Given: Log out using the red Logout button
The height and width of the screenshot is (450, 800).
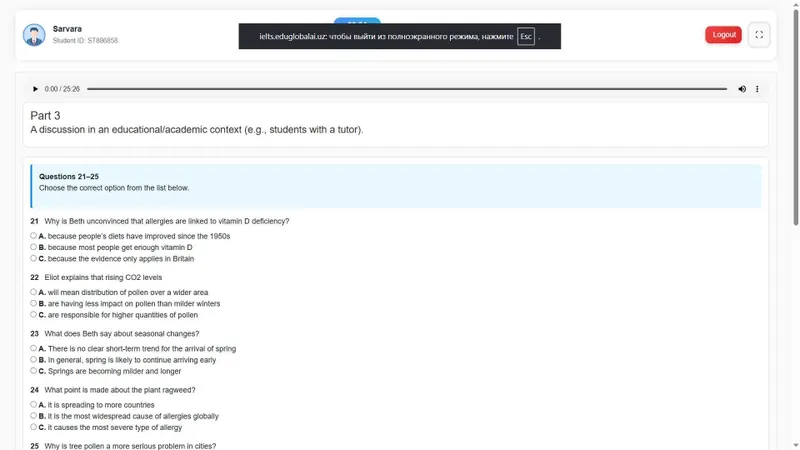Looking at the screenshot, I should tap(723, 35).
